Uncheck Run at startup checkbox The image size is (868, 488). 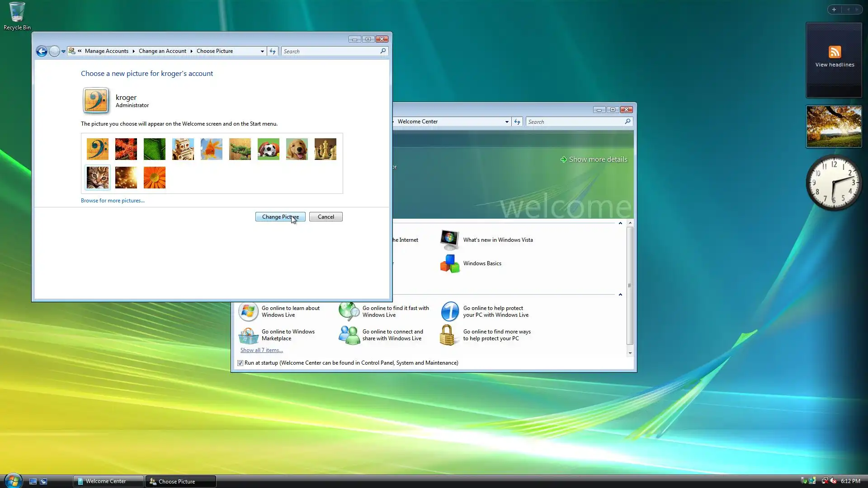coord(240,363)
